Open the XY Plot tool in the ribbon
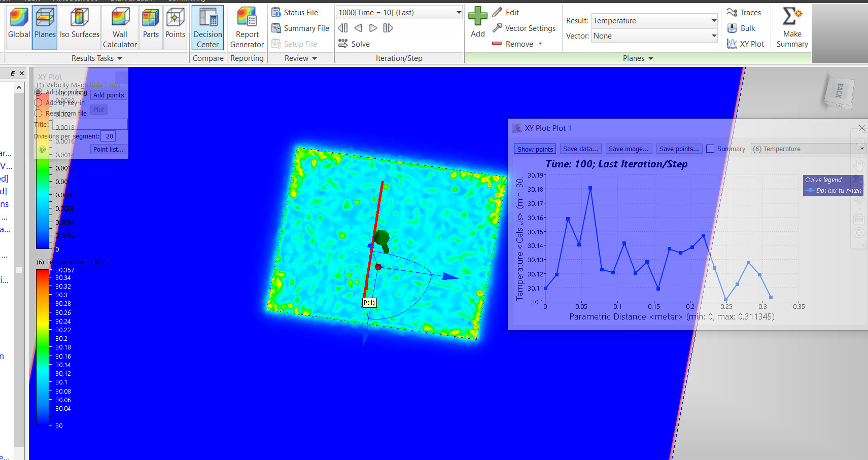This screenshot has height=460, width=868. pyautogui.click(x=746, y=44)
